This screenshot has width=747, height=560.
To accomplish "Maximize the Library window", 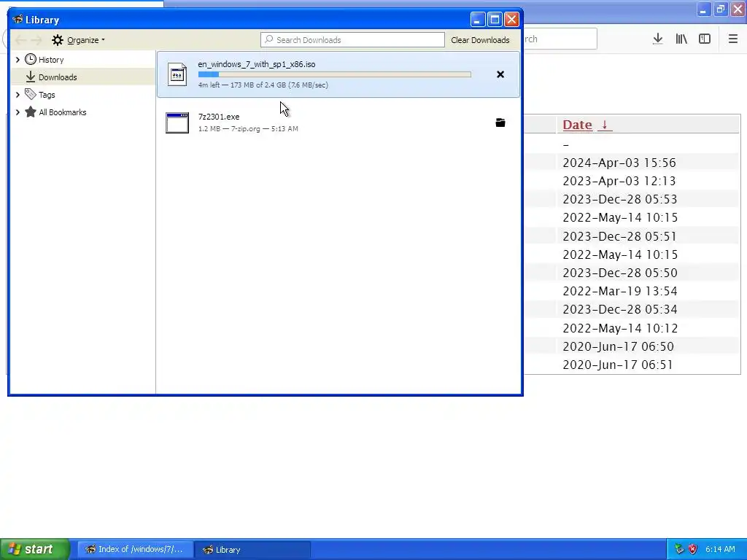I will tap(495, 20).
